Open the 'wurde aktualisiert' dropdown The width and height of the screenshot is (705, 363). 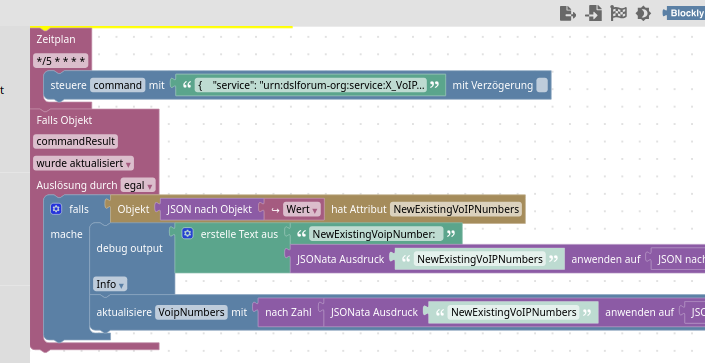83,163
